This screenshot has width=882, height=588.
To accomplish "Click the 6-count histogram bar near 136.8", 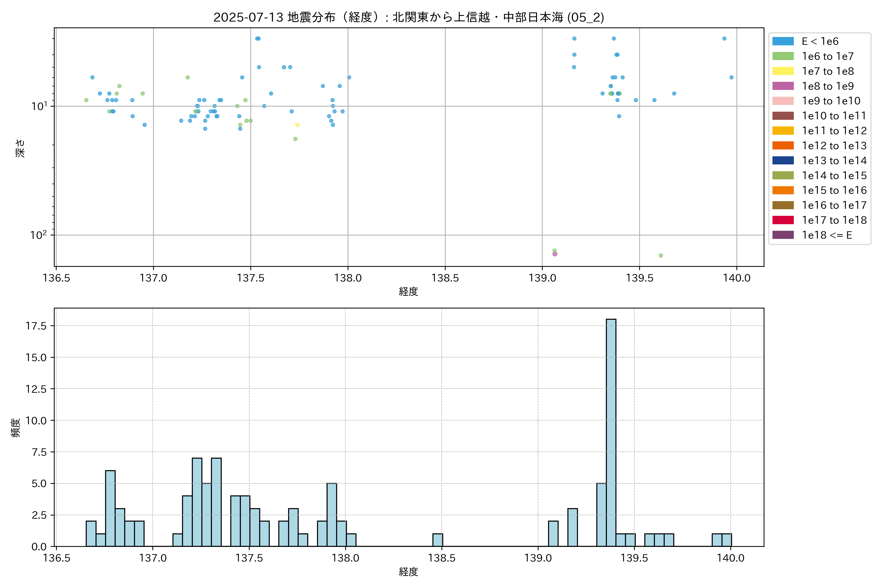I will [x=110, y=508].
